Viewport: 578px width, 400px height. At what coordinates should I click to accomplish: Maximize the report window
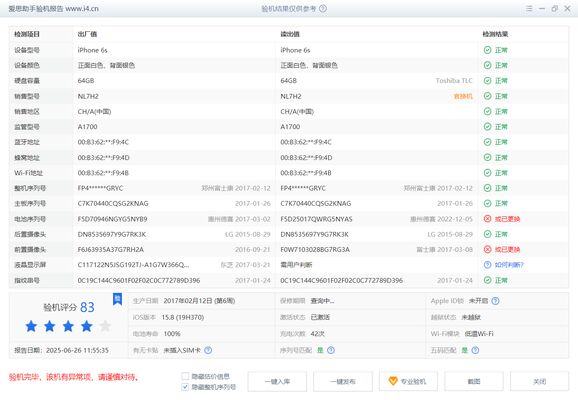click(x=554, y=8)
